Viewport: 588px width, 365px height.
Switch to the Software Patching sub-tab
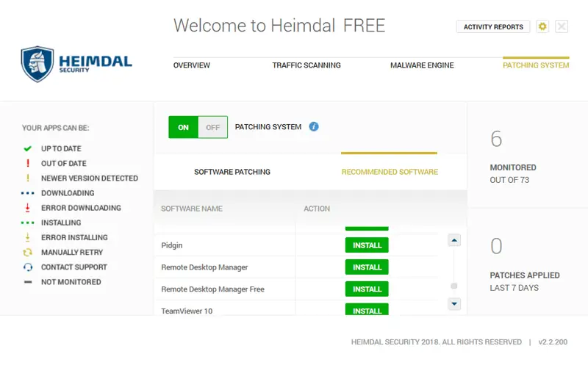232,172
